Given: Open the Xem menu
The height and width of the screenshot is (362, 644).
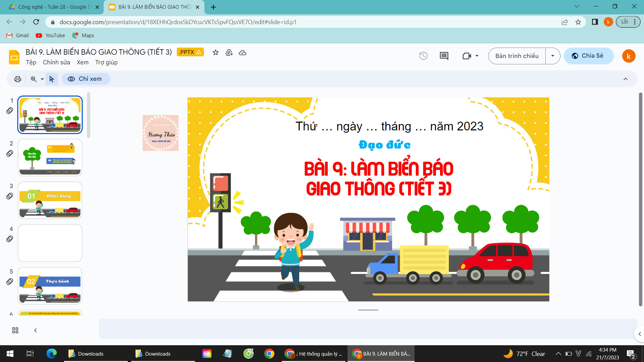Looking at the screenshot, I should point(83,62).
